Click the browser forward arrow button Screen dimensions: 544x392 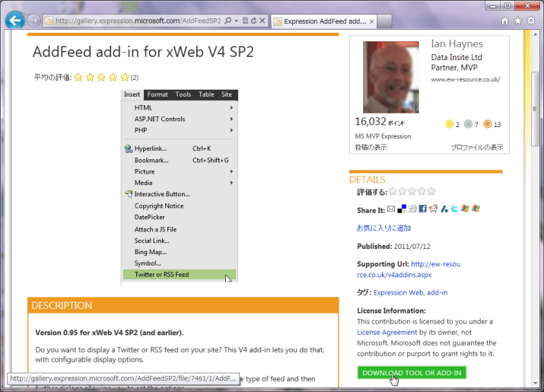click(x=33, y=21)
